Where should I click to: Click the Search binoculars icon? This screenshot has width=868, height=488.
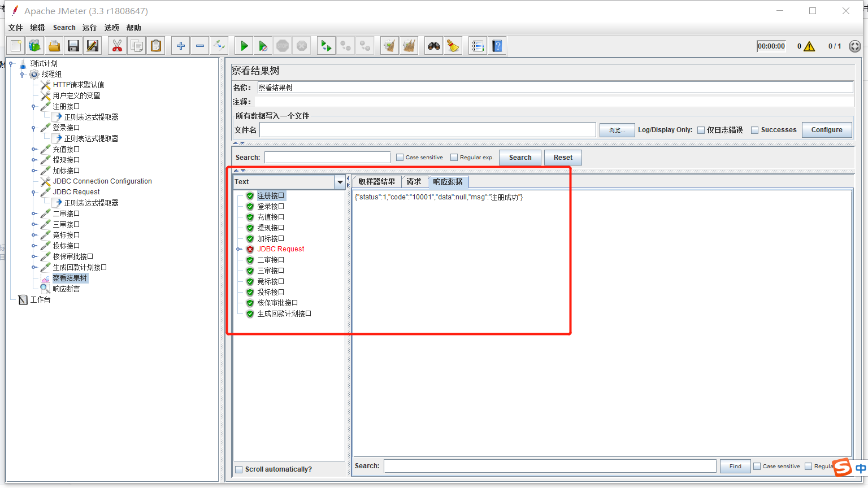point(434,46)
